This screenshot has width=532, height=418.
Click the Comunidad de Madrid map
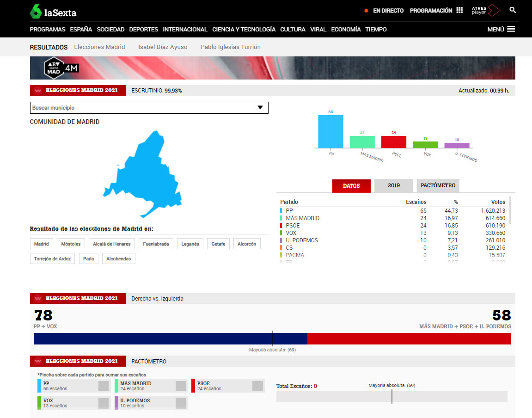tap(143, 174)
